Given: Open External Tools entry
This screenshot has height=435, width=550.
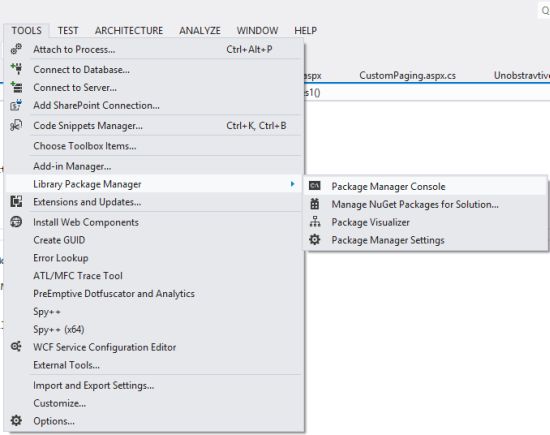Looking at the screenshot, I should pyautogui.click(x=154, y=365).
